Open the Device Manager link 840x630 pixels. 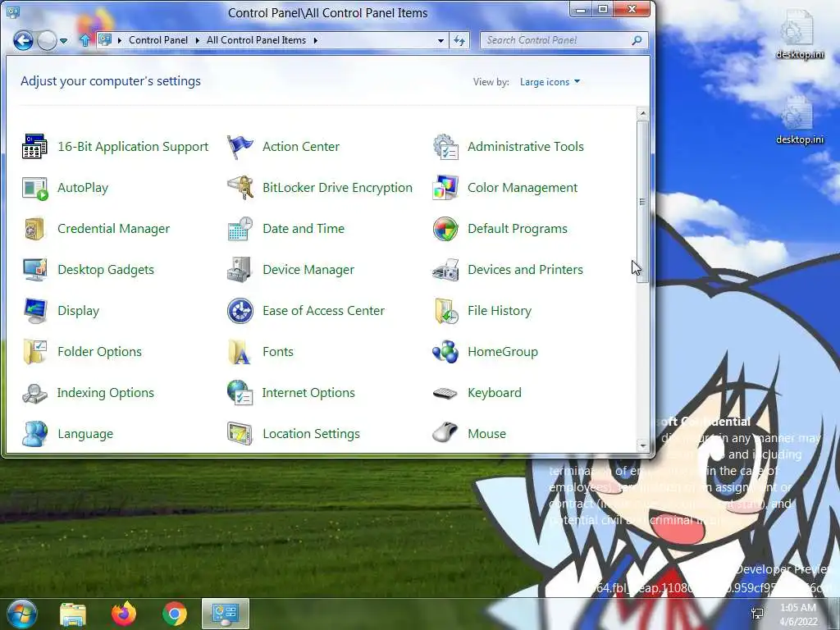pos(308,270)
